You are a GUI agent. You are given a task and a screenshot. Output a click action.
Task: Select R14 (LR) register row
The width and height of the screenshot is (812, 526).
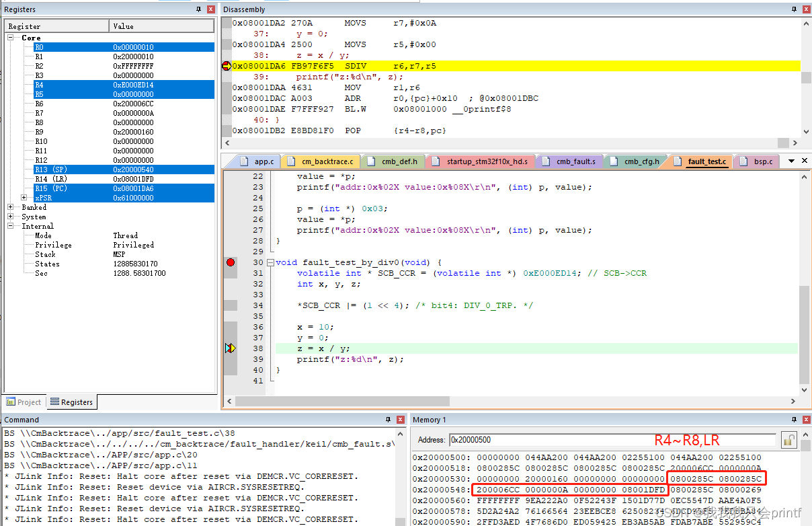point(124,179)
